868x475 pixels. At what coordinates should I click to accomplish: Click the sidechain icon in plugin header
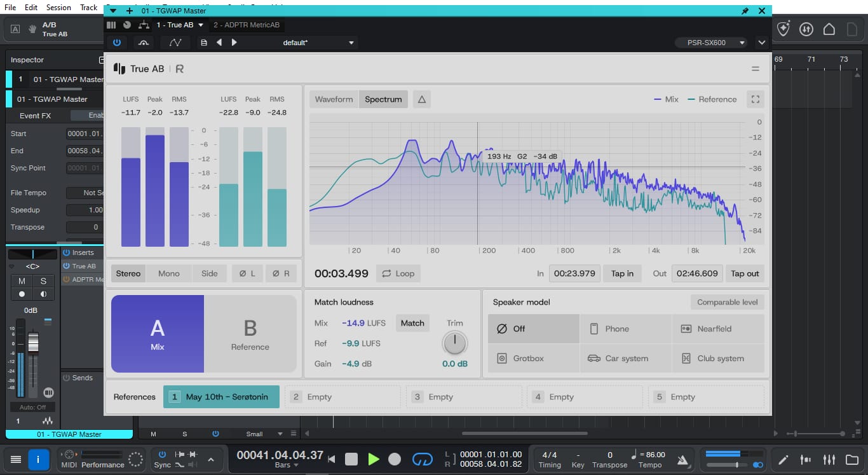(x=144, y=43)
